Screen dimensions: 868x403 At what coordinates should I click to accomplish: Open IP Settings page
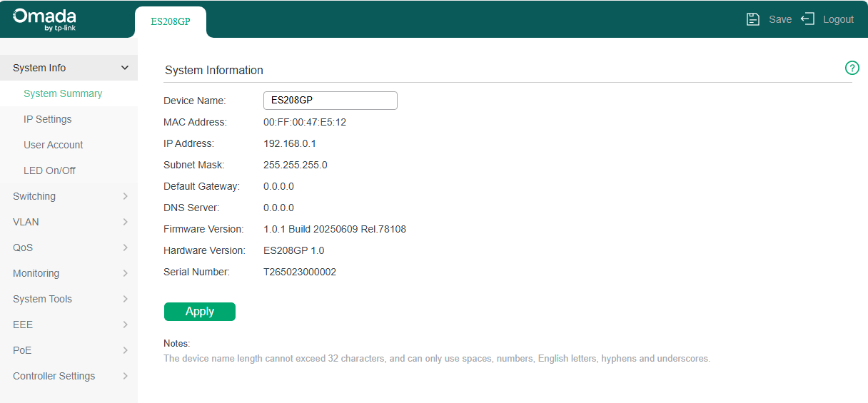[x=48, y=119]
